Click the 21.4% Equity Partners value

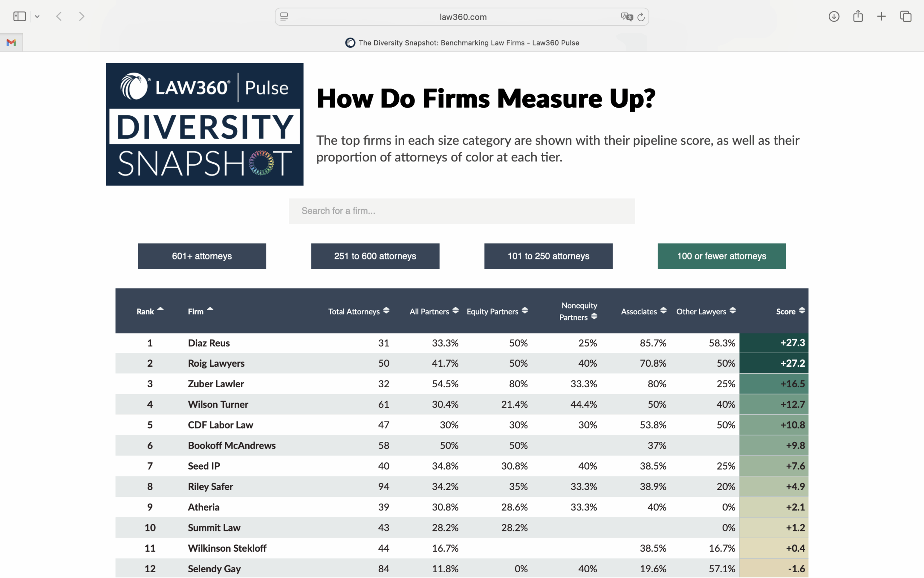(x=514, y=405)
